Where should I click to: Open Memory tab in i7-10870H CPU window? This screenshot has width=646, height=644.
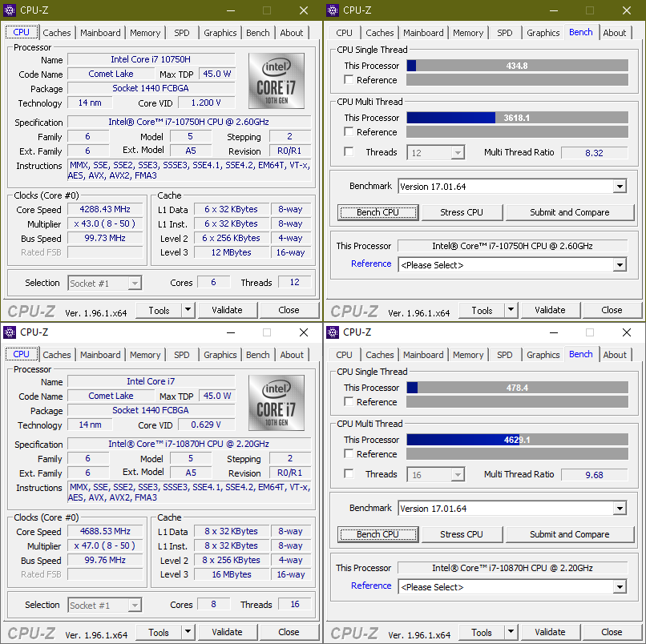click(145, 355)
